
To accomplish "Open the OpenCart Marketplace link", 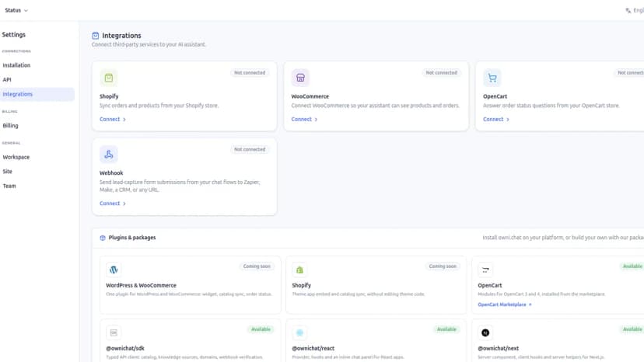I will (505, 305).
